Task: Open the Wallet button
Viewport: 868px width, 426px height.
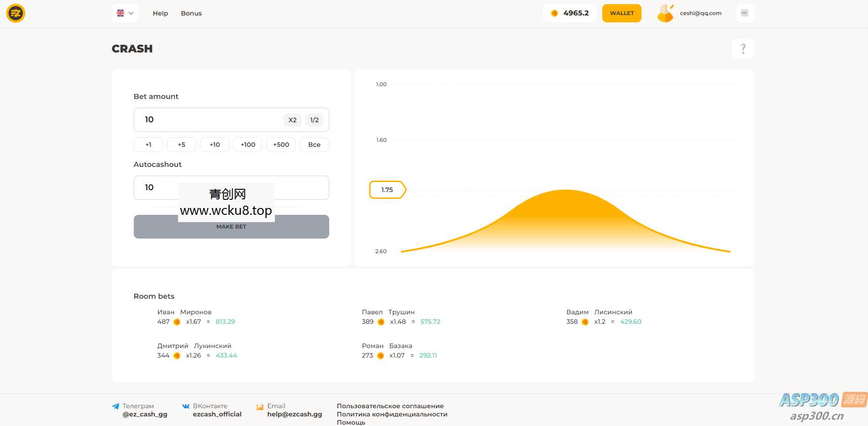Action: (621, 13)
